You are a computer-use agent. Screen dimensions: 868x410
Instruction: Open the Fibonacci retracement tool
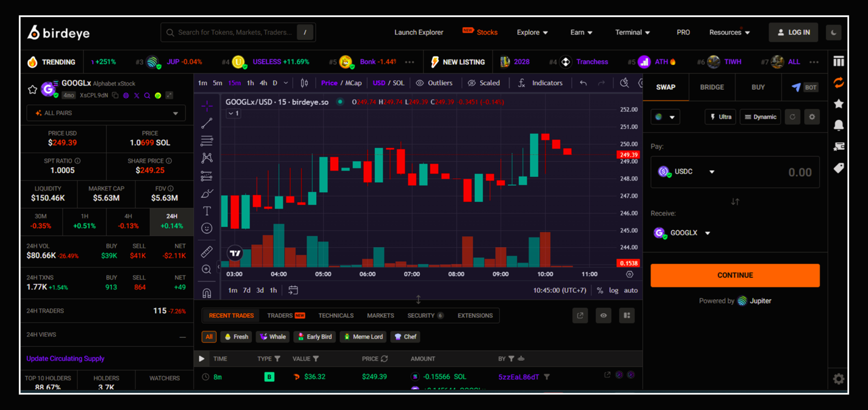[x=207, y=141]
